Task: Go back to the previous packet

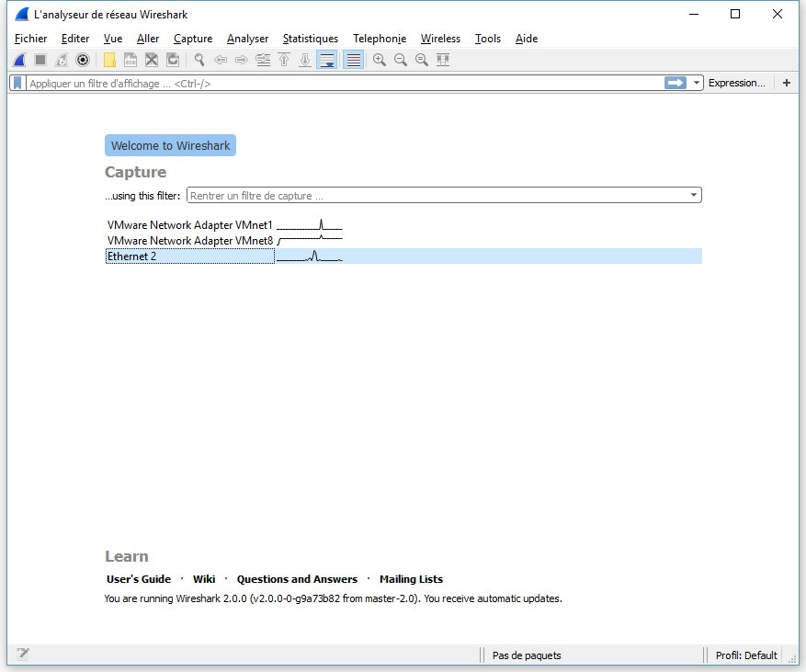Action: coord(221,60)
